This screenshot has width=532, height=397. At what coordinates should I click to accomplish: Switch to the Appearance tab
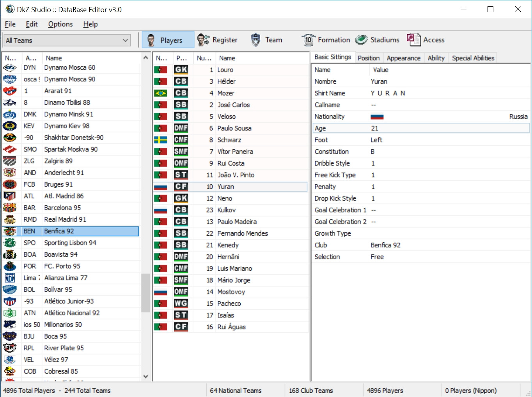404,58
